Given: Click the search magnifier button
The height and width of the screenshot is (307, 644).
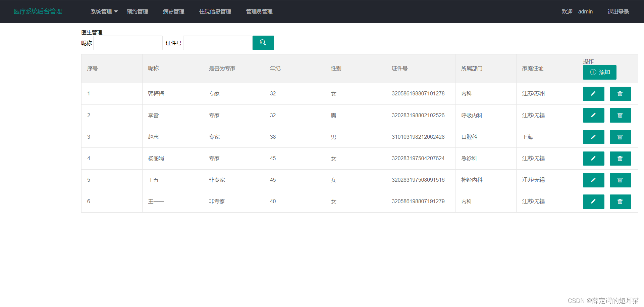Looking at the screenshot, I should point(263,43).
